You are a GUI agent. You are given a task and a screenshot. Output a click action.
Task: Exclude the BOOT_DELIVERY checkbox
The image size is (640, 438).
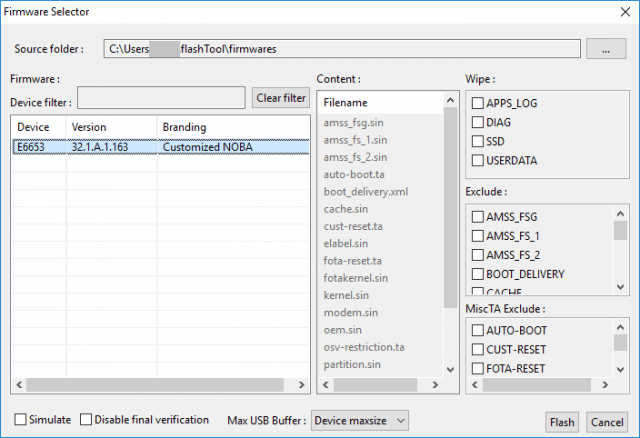coord(478,274)
